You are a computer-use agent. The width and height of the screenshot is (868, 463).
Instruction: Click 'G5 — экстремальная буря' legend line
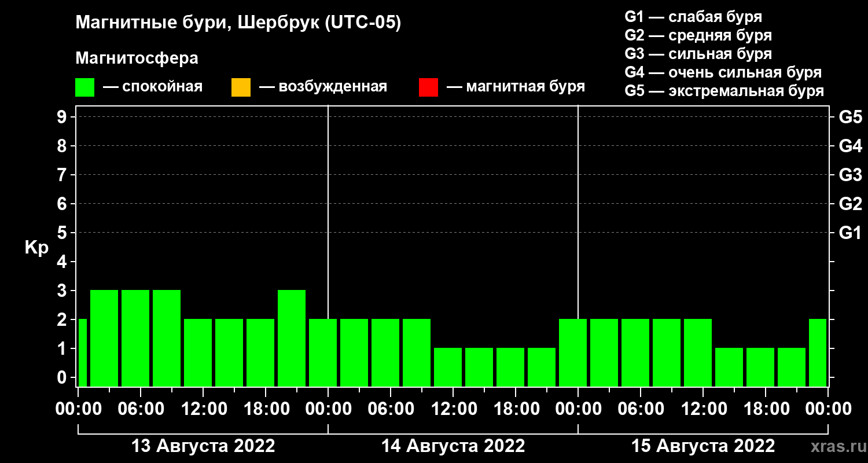point(724,91)
